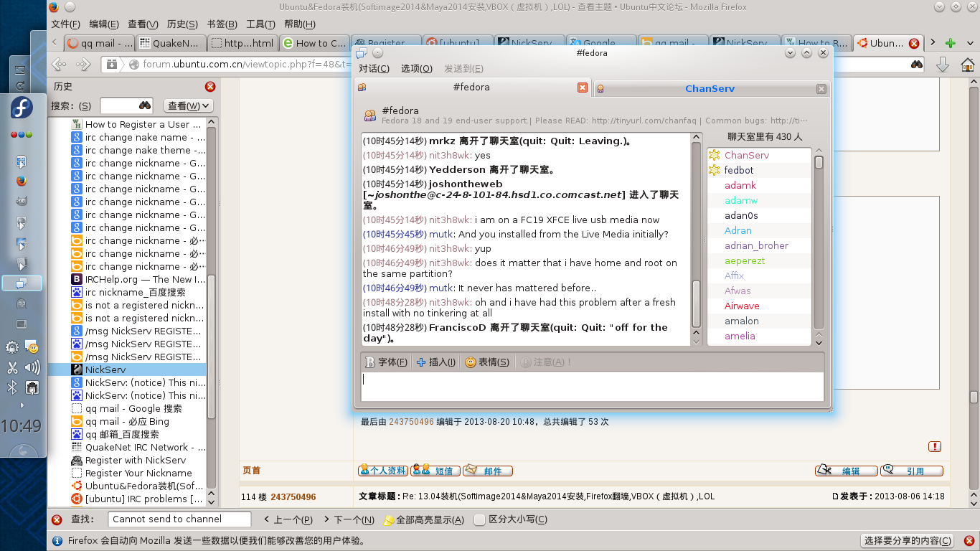Screen dimensions: 980x551
Task: Open the Fedora logo menu in the dock
Action: [22, 108]
